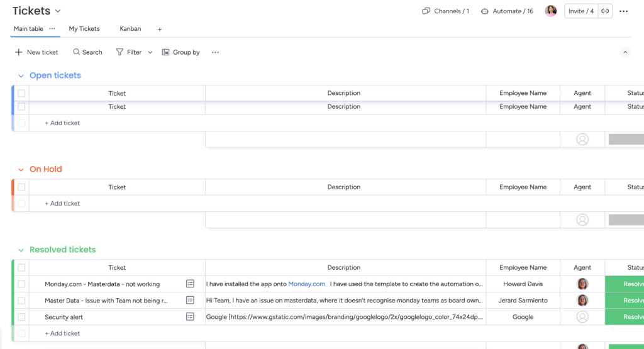Click the New ticket button
This screenshot has height=349, width=644.
pyautogui.click(x=36, y=52)
